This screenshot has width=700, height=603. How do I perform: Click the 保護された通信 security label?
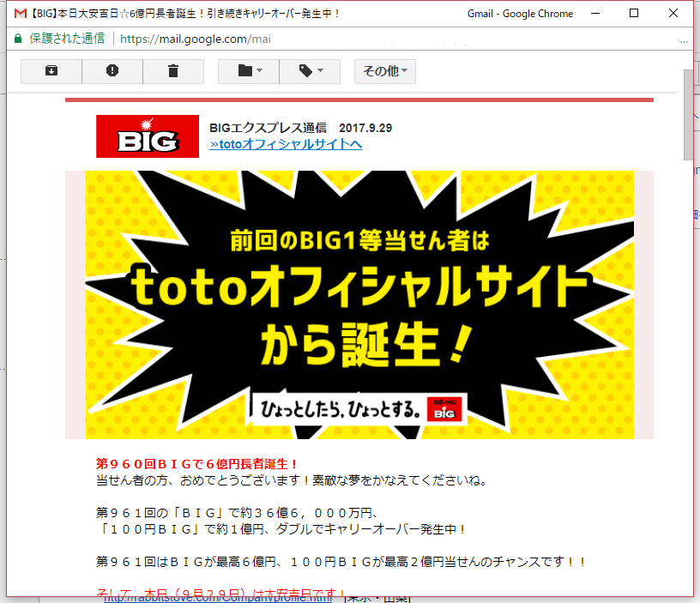pyautogui.click(x=67, y=39)
